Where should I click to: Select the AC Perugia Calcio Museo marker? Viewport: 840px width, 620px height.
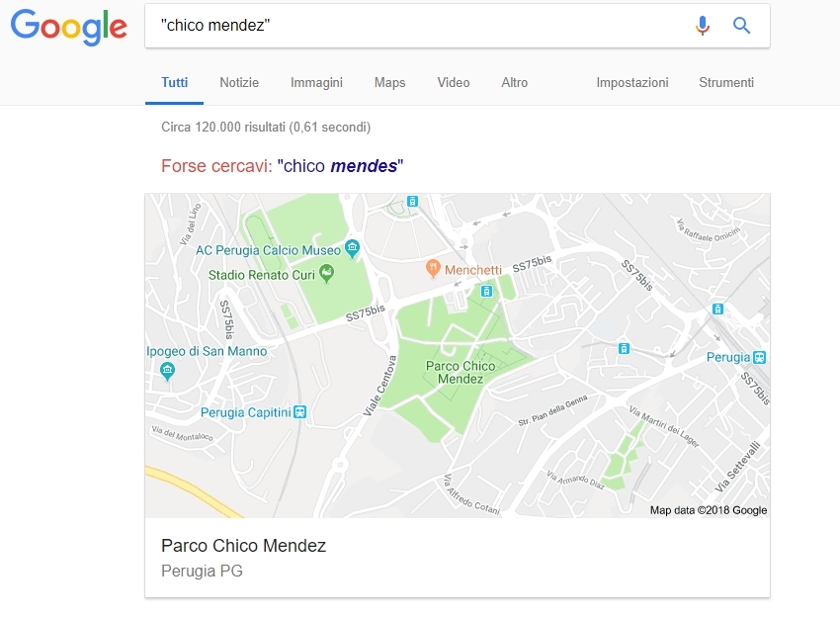(x=352, y=248)
